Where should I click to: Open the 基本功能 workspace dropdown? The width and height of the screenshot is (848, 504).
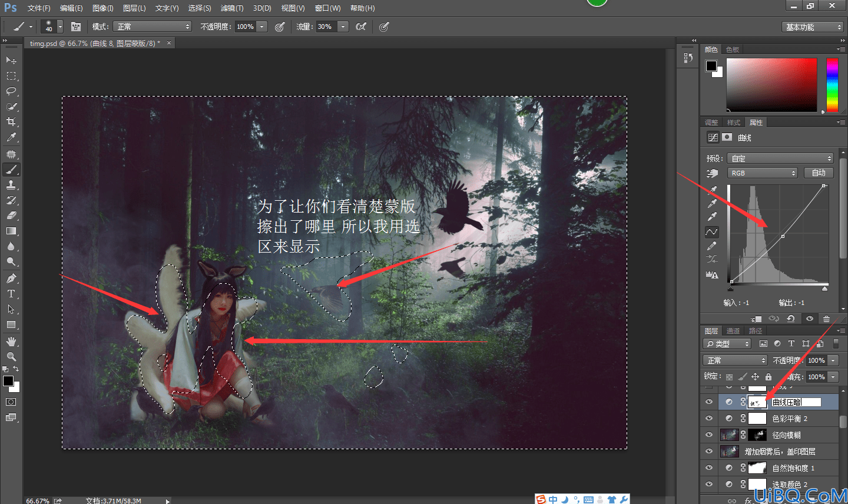813,27
